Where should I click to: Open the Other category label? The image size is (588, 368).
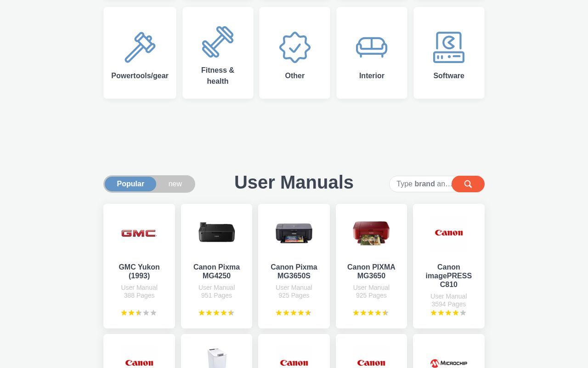tap(294, 76)
